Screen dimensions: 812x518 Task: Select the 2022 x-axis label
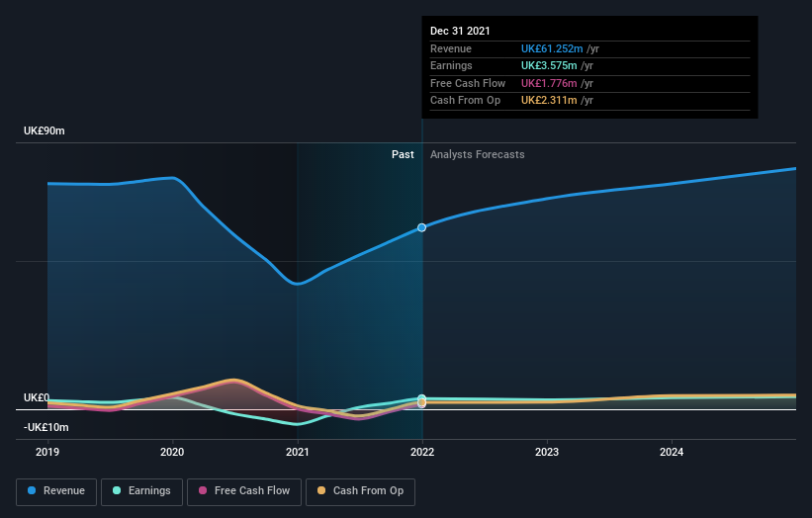422,453
